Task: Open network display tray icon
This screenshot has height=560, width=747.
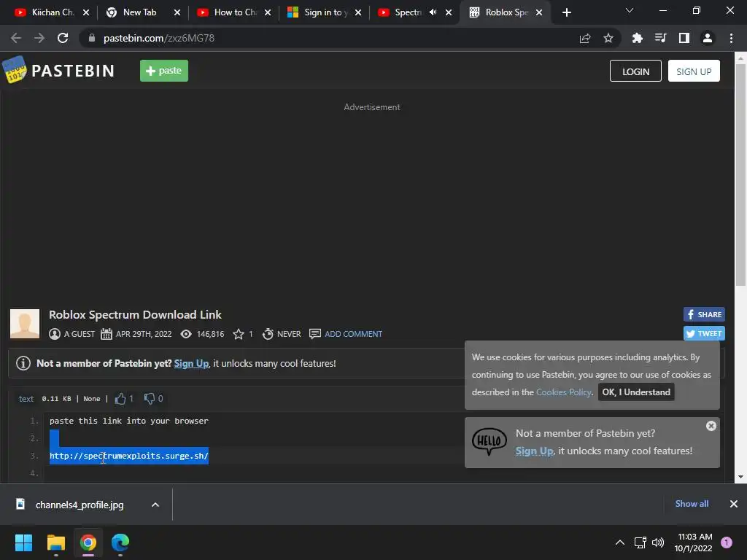Action: [x=640, y=542]
